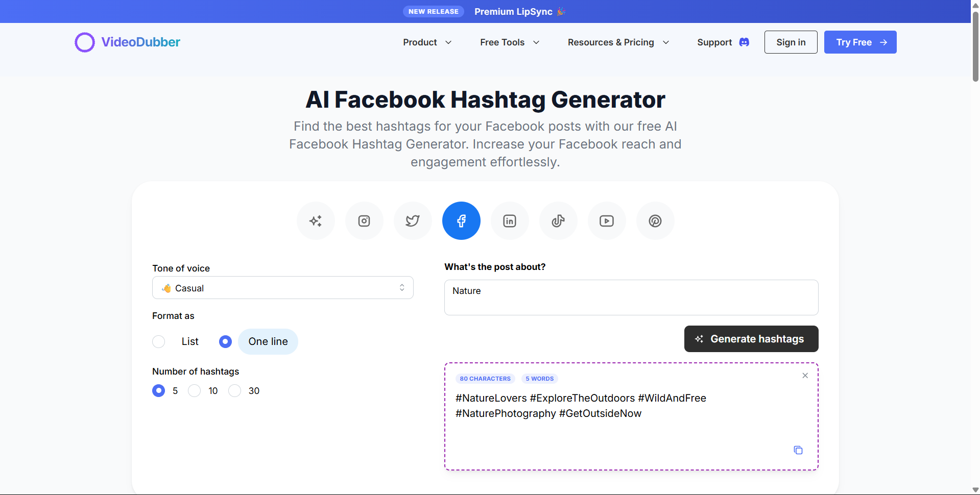
Task: Close the generated hashtags result box
Action: click(x=805, y=376)
